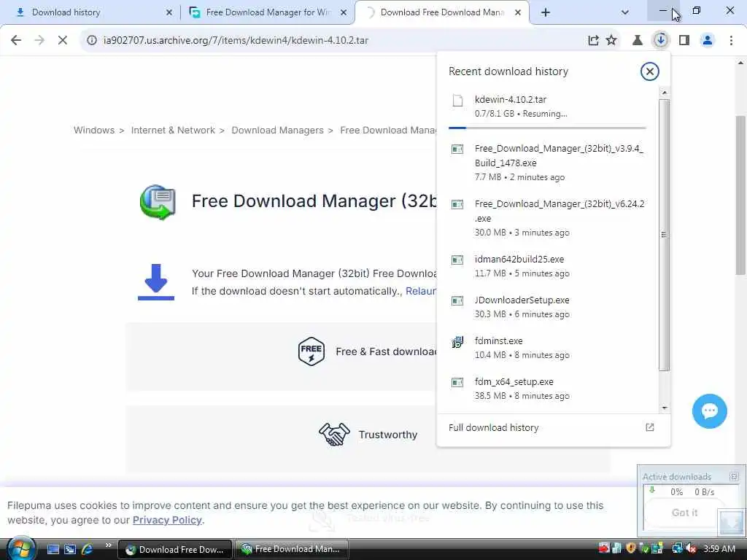This screenshot has height=560, width=747.
Task: Click Got it on cookie banner
Action: coord(684,513)
